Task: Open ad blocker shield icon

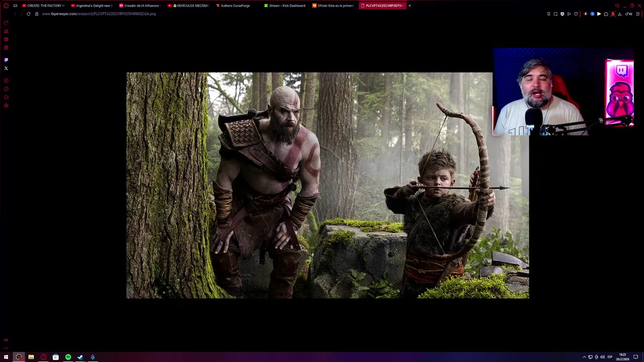Action: 562,14
